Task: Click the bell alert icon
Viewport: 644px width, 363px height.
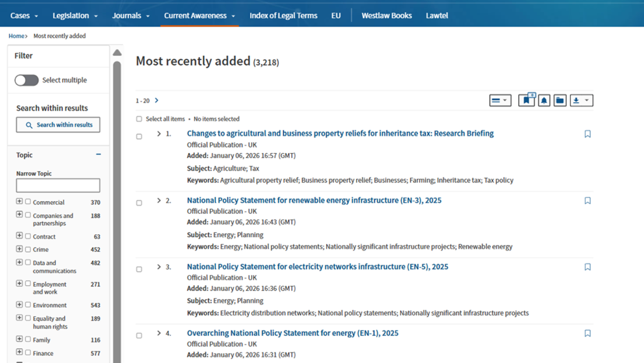Action: [x=544, y=101]
